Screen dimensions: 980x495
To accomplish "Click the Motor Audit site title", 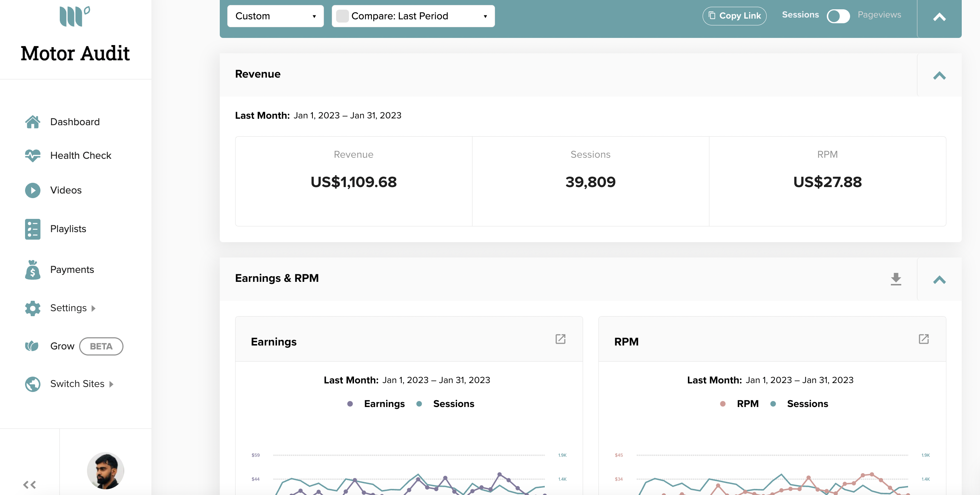I will 75,53.
